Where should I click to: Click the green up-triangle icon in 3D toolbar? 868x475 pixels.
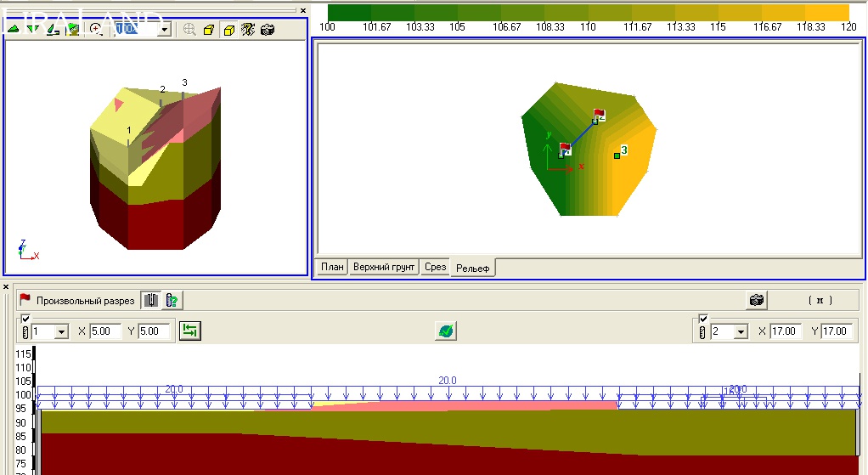[x=14, y=29]
